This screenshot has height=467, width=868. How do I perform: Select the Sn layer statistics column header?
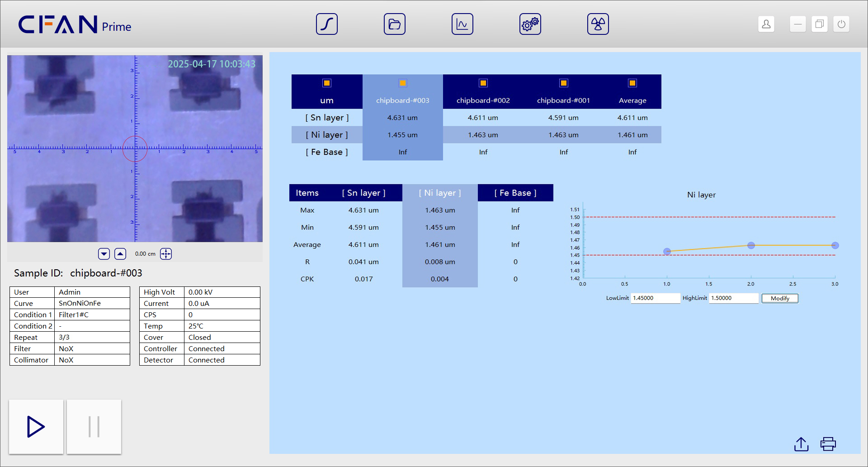pyautogui.click(x=363, y=193)
